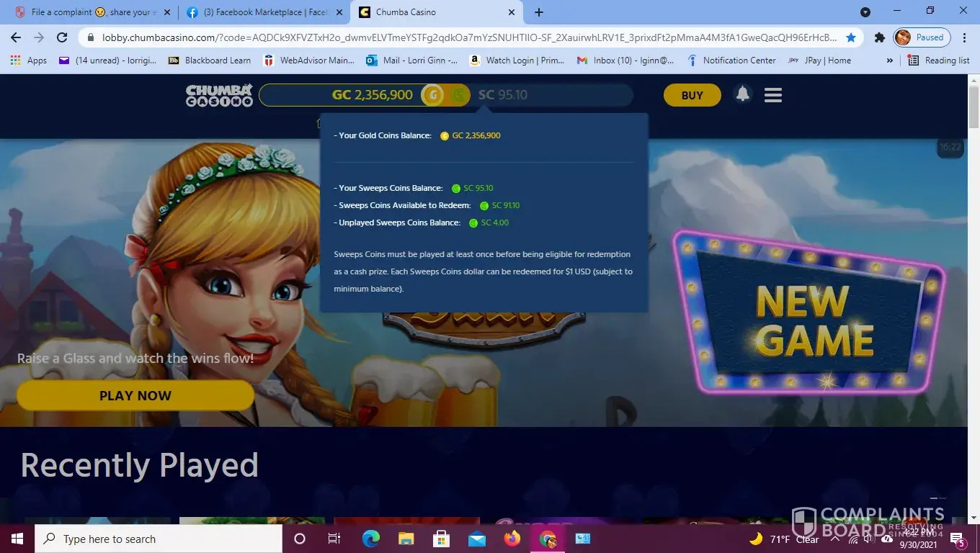Click the "SC 91.10" redeemable value
The width and height of the screenshot is (980, 553).
click(x=506, y=205)
